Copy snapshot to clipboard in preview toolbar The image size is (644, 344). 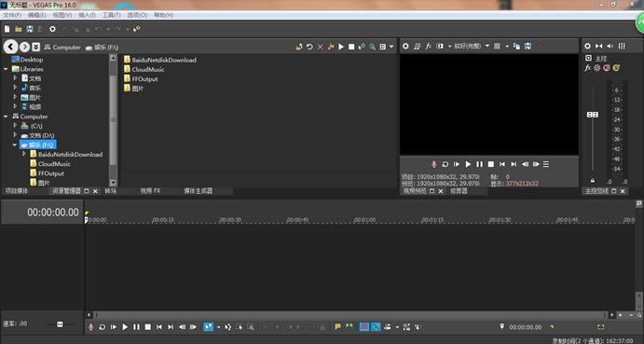516,46
